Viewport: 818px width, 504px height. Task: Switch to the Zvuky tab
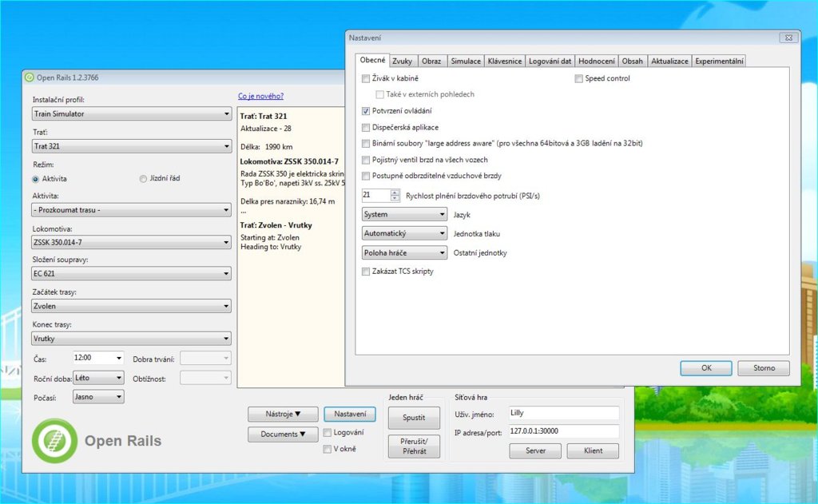[403, 61]
